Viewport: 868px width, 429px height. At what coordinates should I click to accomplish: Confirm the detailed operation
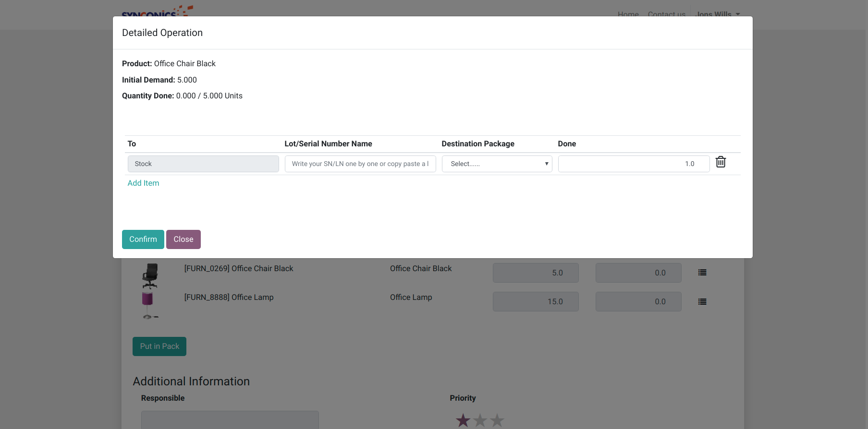143,239
